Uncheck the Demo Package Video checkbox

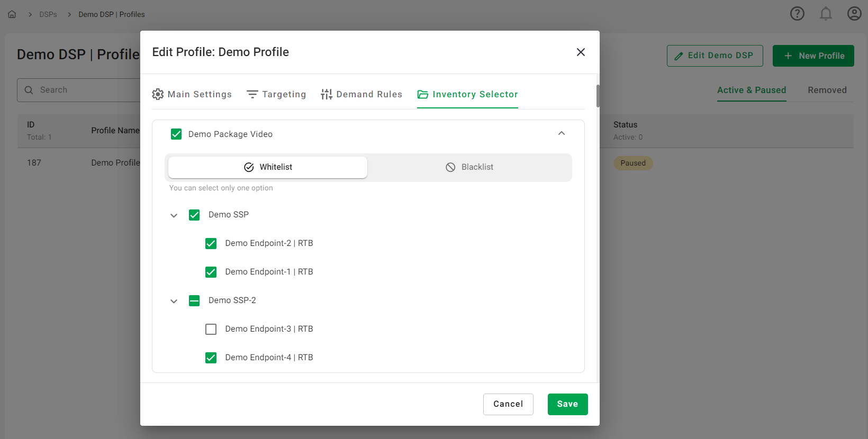point(176,134)
